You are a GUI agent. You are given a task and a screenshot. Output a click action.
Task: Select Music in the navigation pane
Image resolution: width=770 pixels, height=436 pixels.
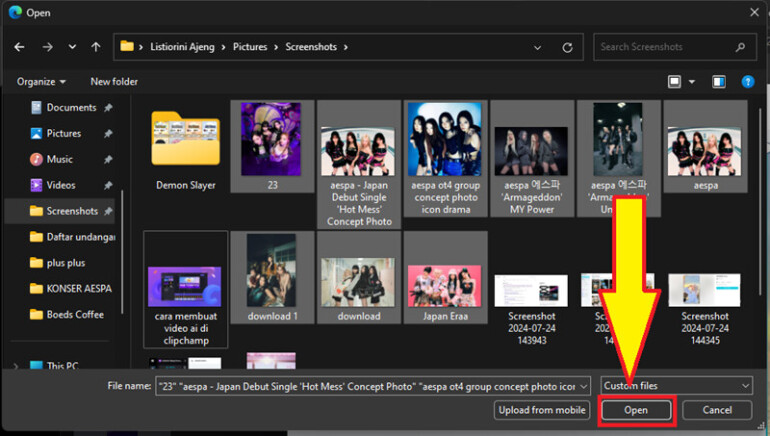click(59, 159)
